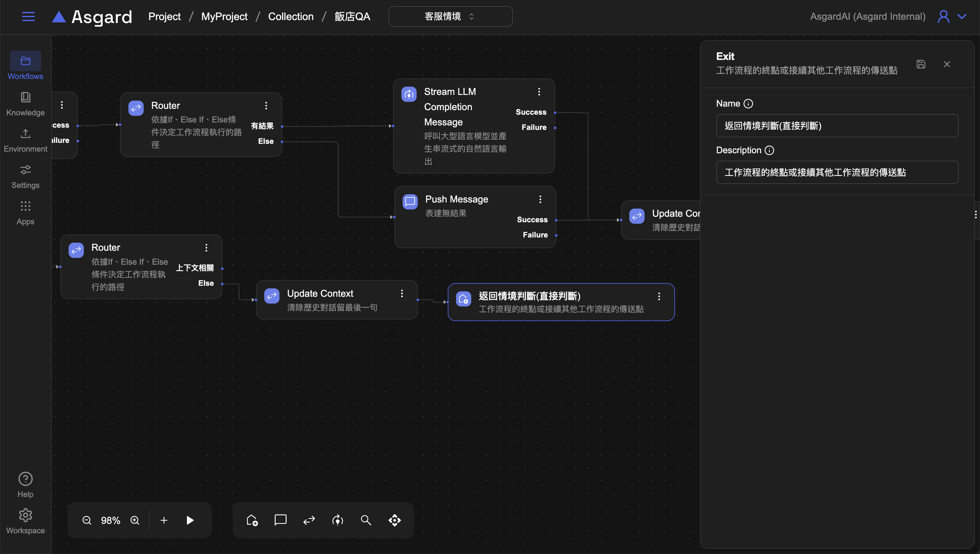
Task: Open options menu of Stream LLM node
Action: click(x=539, y=92)
